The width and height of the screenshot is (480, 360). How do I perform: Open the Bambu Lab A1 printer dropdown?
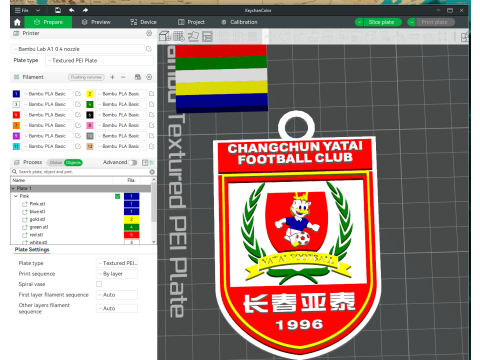click(x=78, y=49)
